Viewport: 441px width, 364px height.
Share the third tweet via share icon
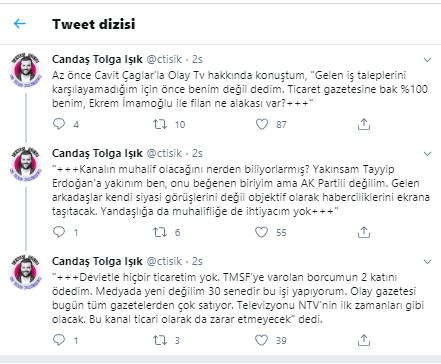click(x=364, y=340)
